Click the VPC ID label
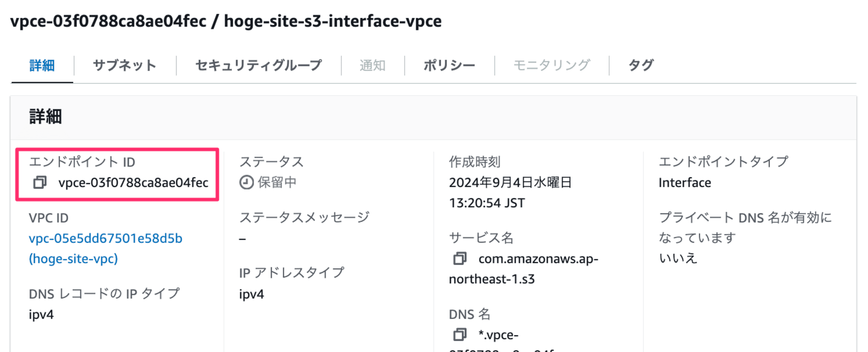 point(49,218)
